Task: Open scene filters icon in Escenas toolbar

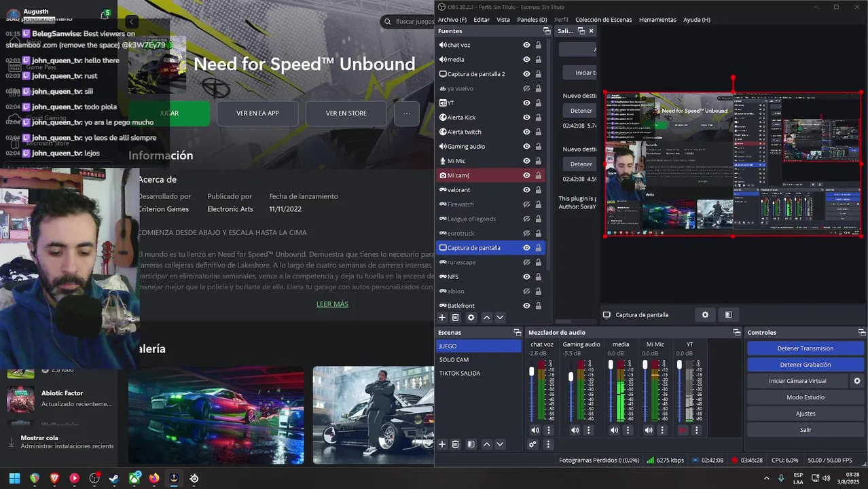Action: [471, 444]
